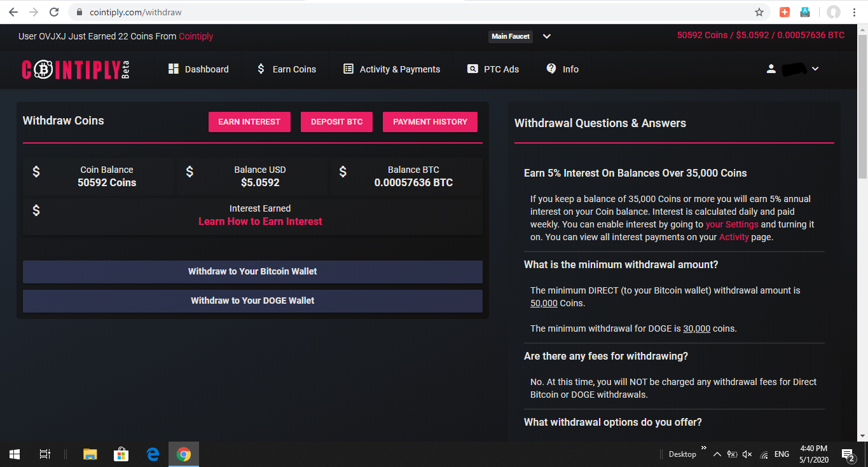Open the Info menu item
This screenshot has width=868, height=467.
coord(563,69)
